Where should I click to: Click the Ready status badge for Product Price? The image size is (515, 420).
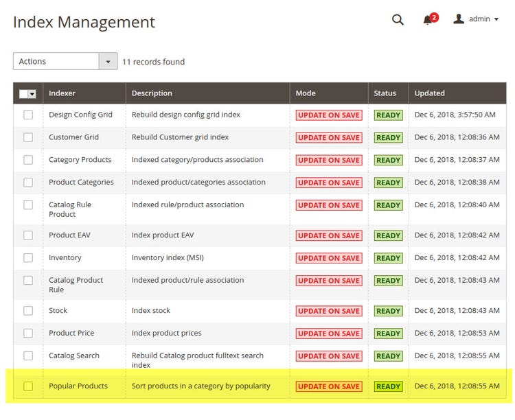point(388,334)
